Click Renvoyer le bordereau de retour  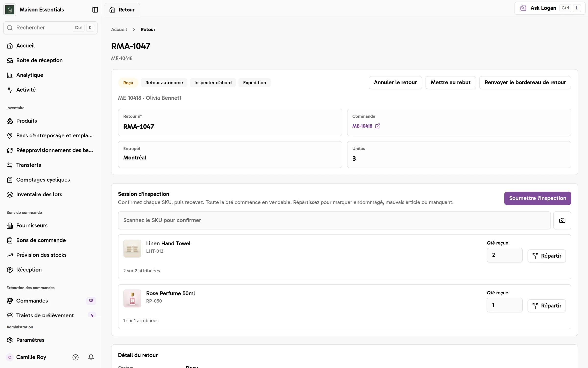[x=525, y=82]
